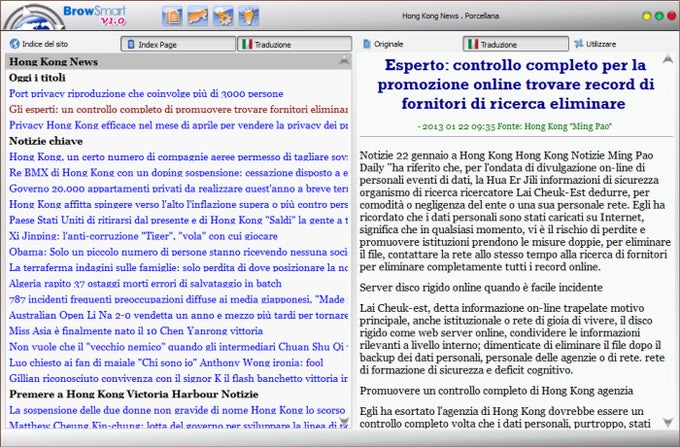Open La sospensione delle due donne link
680x447 pixels.
pyautogui.click(x=177, y=410)
